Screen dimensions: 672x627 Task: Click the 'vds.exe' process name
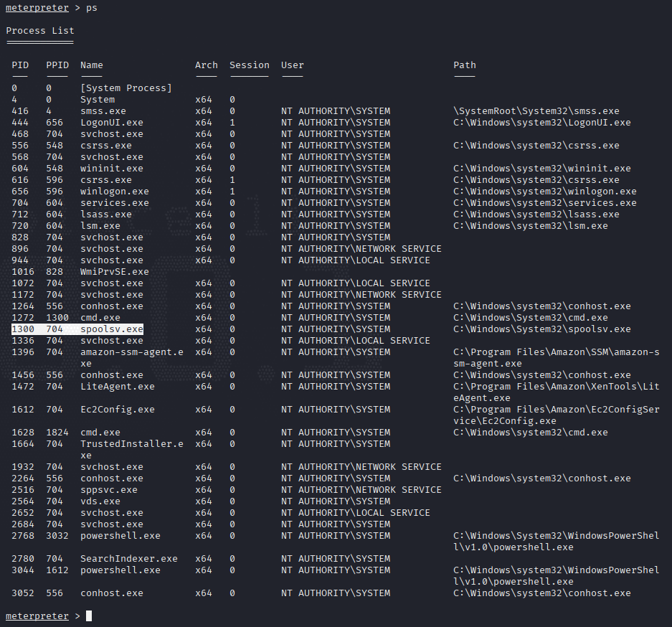[x=100, y=501]
